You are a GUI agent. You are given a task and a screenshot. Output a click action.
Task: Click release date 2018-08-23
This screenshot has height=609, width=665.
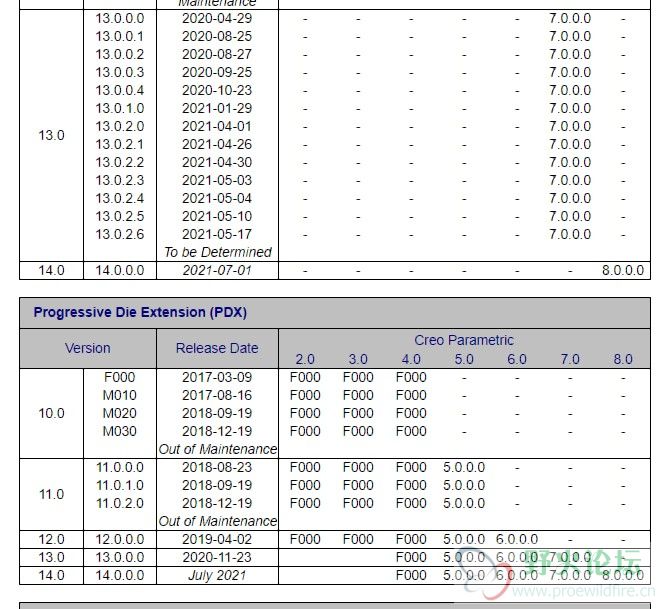coord(217,467)
